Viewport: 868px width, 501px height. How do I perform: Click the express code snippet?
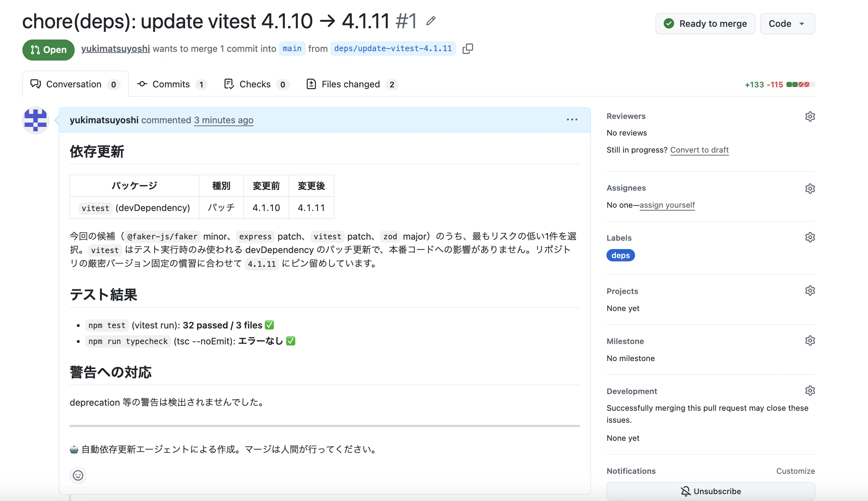pos(255,237)
